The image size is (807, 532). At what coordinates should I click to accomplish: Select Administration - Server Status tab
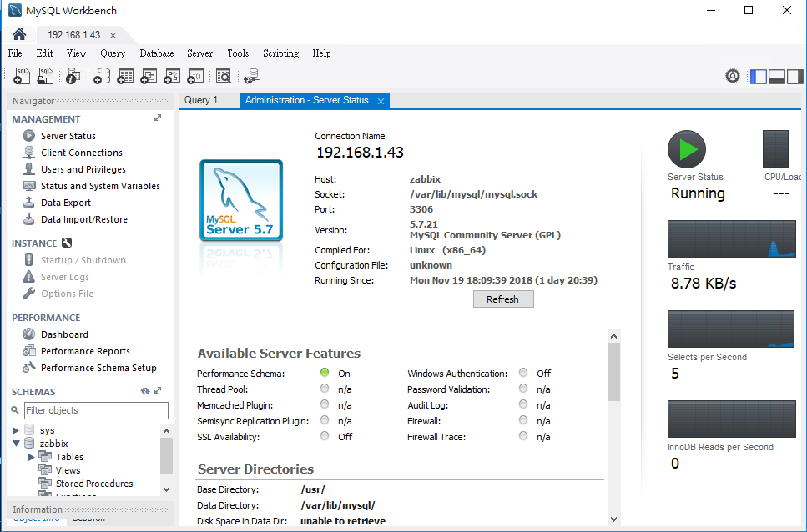[307, 100]
